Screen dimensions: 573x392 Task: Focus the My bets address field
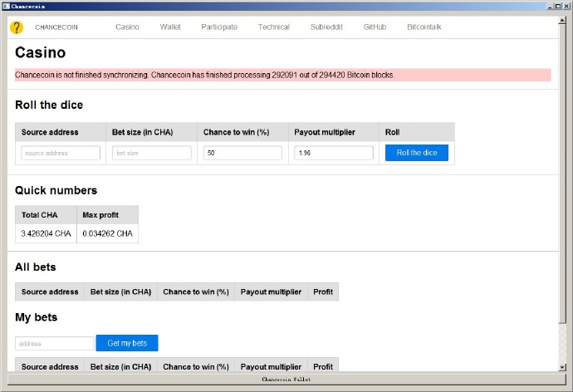55,343
